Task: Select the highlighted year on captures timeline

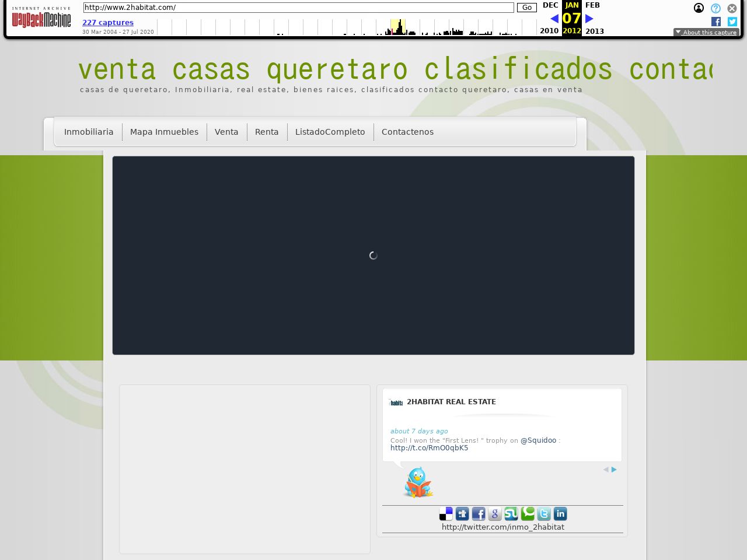Action: pyautogui.click(x=398, y=27)
